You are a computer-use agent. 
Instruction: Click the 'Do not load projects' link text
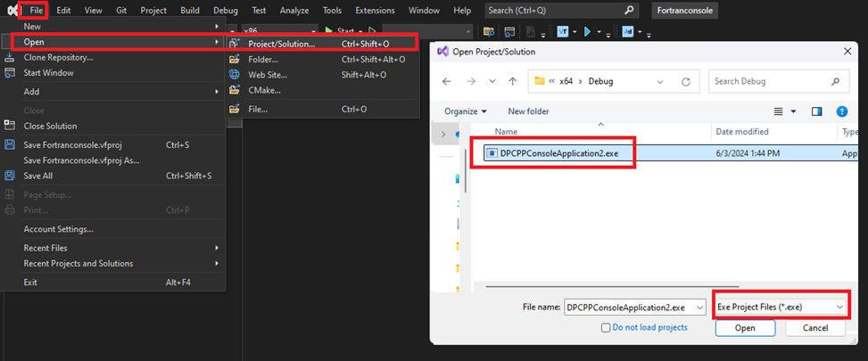click(x=650, y=327)
